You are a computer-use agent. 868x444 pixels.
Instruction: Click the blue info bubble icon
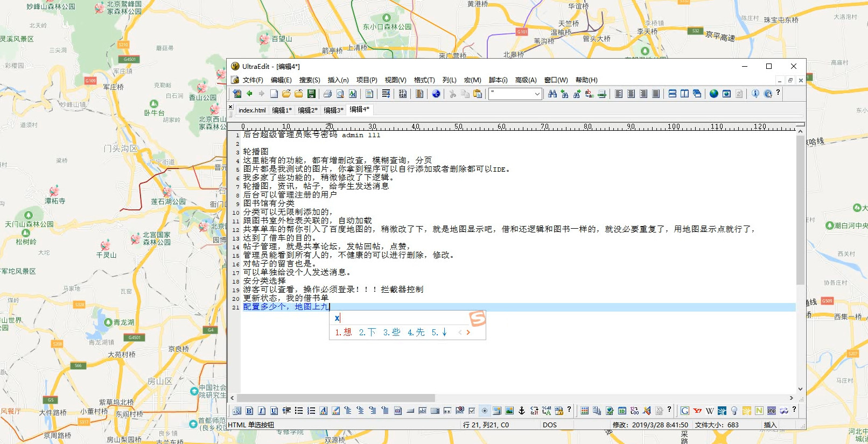click(755, 94)
